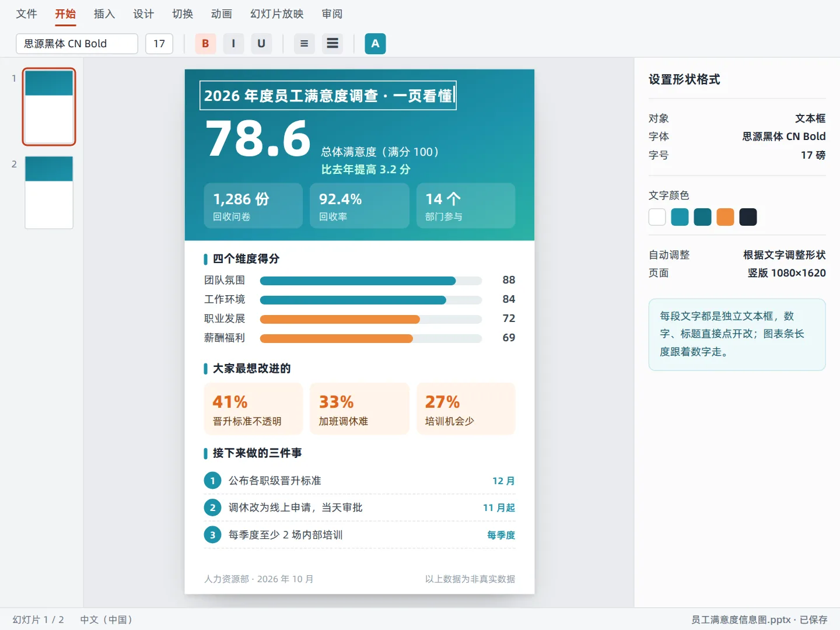Select the 薪酬福利 orange bar
The image size is (840, 630).
point(336,339)
